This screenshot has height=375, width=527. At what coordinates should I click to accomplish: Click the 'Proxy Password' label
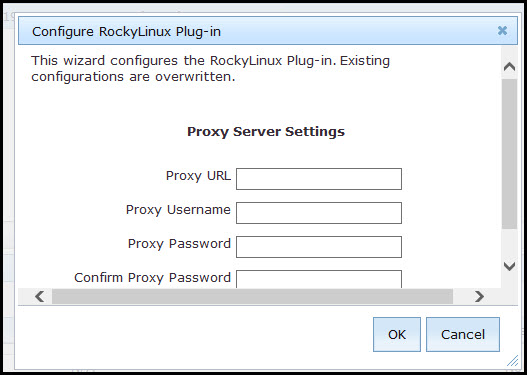click(x=179, y=244)
